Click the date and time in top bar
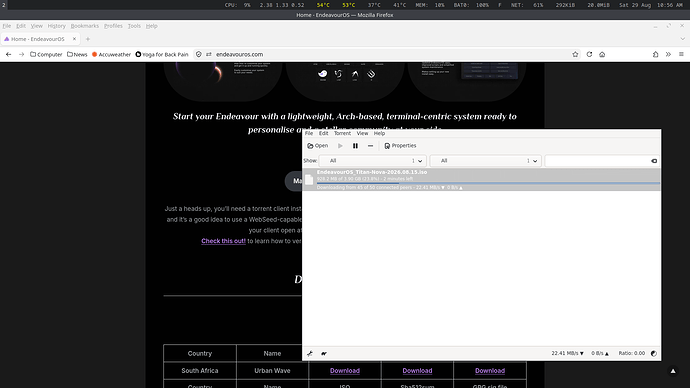 [x=650, y=5]
